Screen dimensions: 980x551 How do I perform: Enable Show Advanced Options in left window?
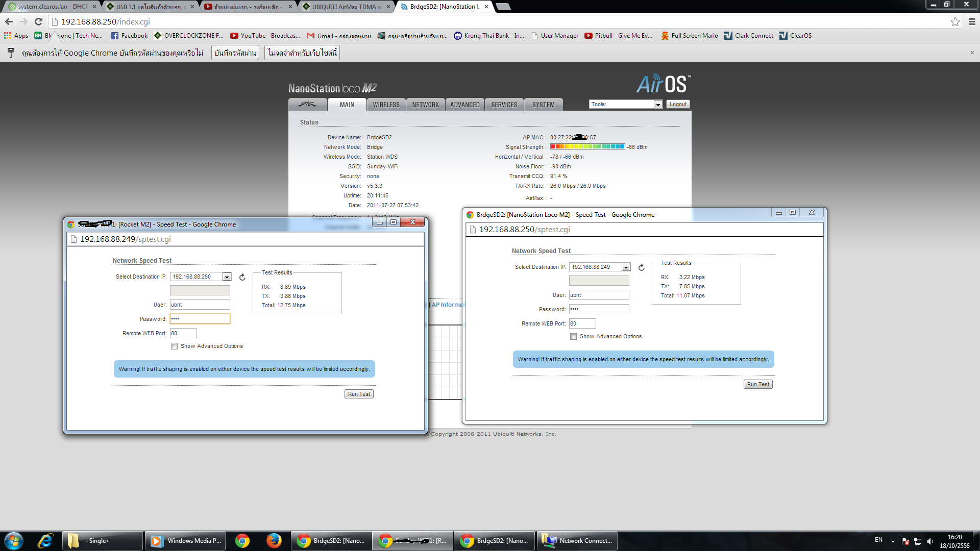point(175,346)
